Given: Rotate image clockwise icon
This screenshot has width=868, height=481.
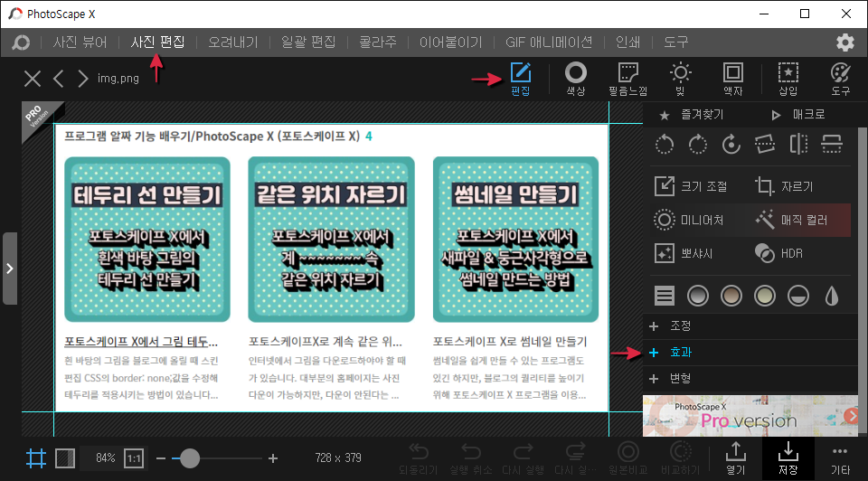Looking at the screenshot, I should tap(697, 145).
